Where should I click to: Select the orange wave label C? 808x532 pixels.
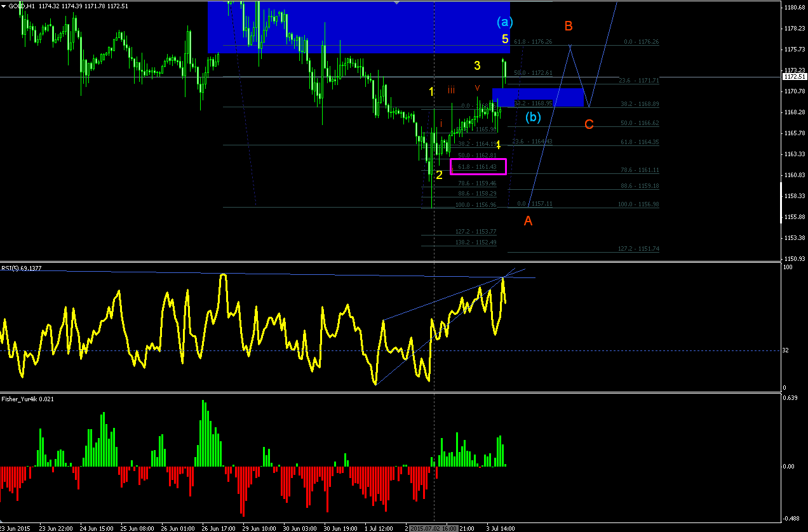(589, 124)
